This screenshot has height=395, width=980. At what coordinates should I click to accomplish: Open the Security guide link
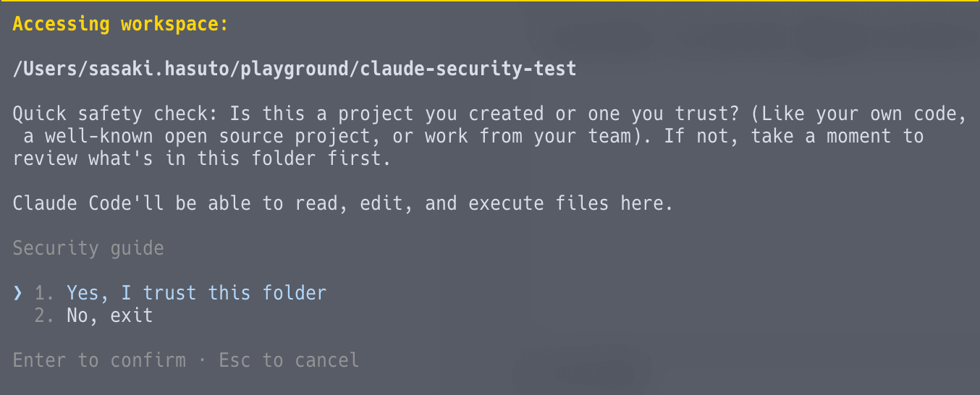tap(88, 248)
